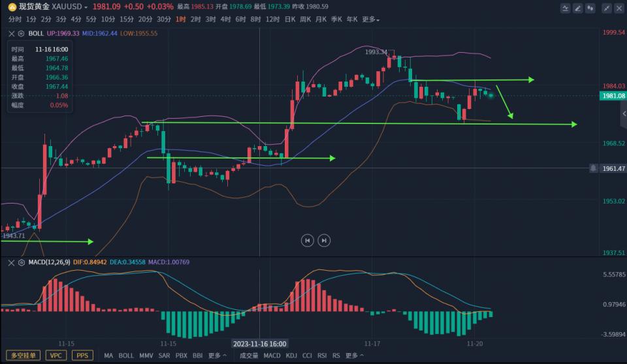Toggle the PPS overlay button
This screenshot has width=627, height=364.
pos(82,356)
